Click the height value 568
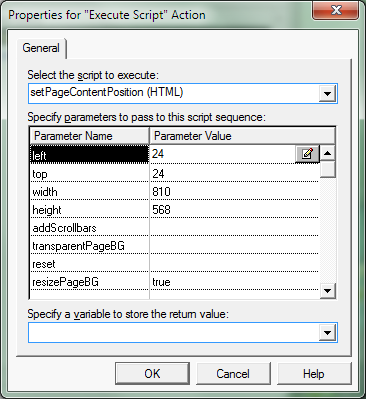The image size is (366, 399). tap(234, 210)
